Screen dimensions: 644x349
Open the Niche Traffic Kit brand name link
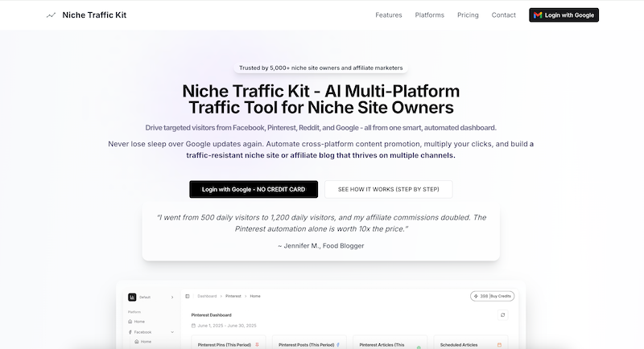pyautogui.click(x=94, y=15)
